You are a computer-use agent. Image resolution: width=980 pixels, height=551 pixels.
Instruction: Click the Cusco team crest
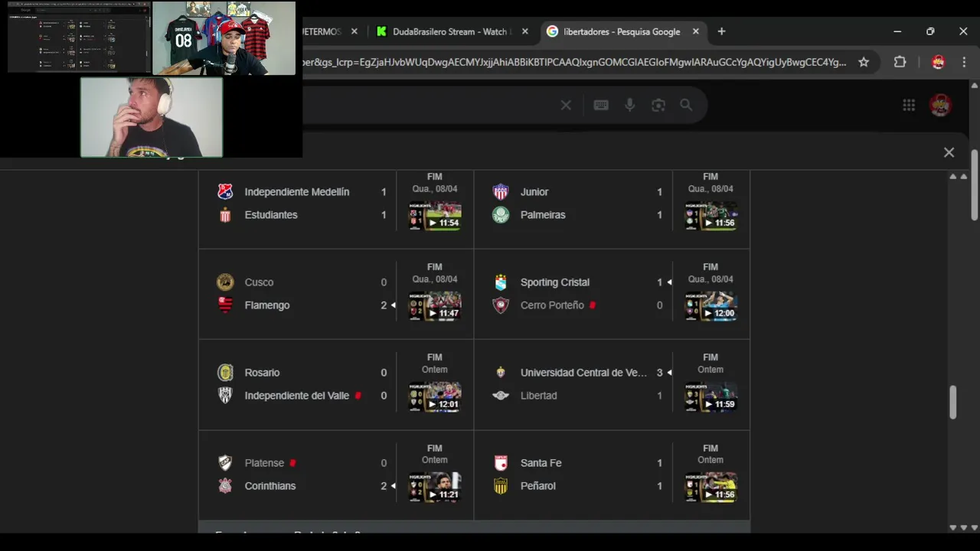(225, 282)
